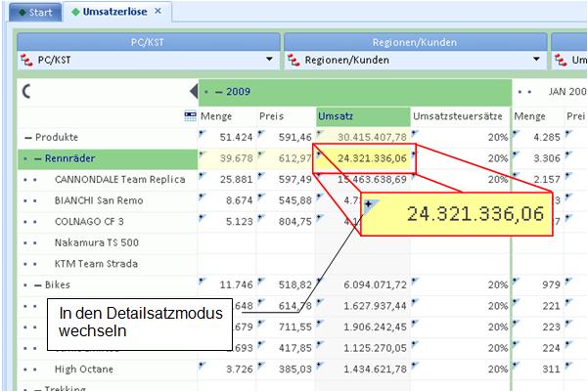The width and height of the screenshot is (588, 392).
Task: Collapse the Bikes tree node
Action: [x=38, y=285]
